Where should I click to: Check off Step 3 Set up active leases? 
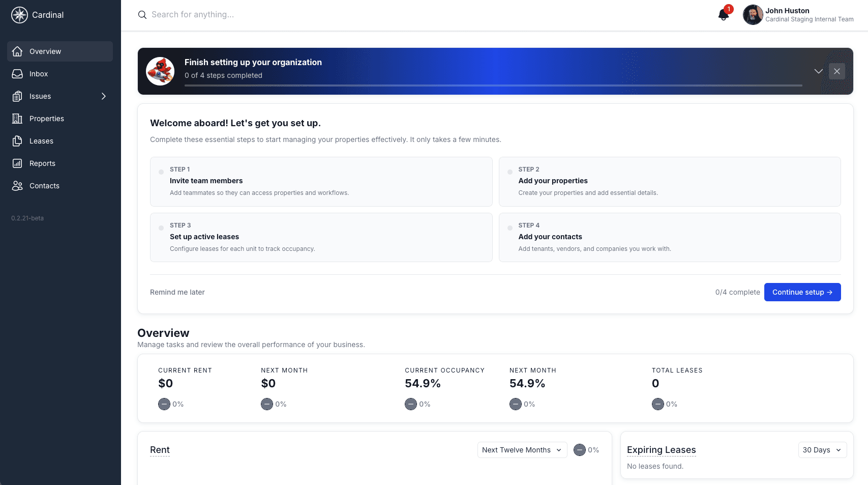click(x=161, y=228)
